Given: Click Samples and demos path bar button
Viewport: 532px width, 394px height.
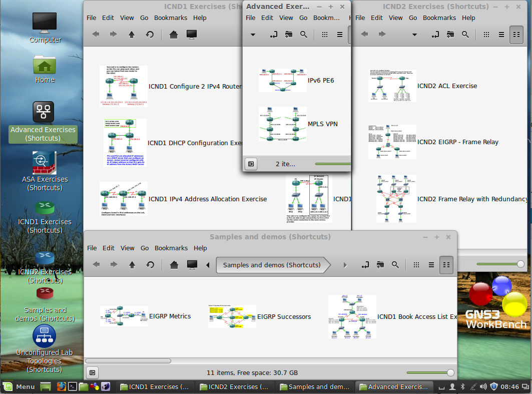Looking at the screenshot, I should [272, 265].
